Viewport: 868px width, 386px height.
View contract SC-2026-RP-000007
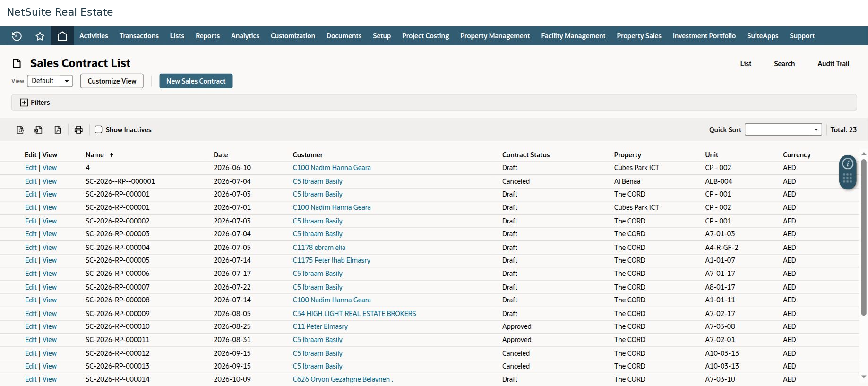tap(50, 287)
